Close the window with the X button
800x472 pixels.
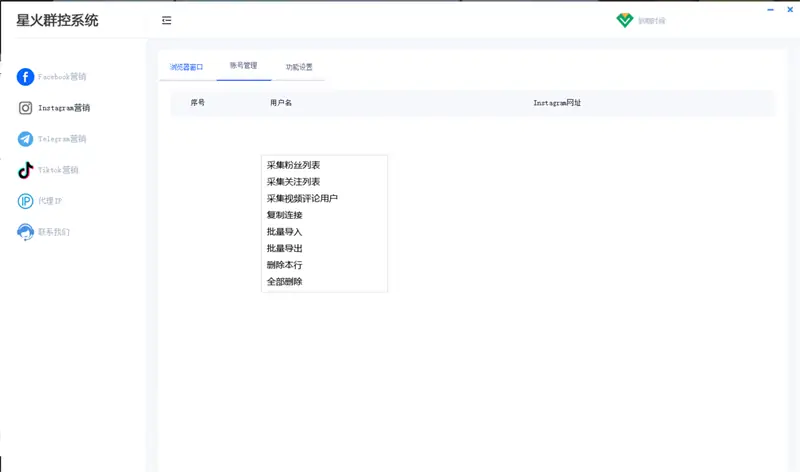point(790,10)
